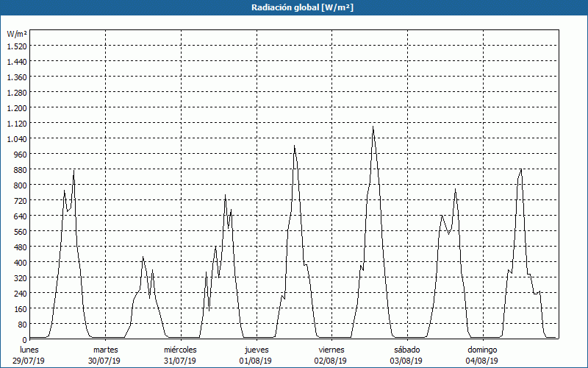The height and width of the screenshot is (368, 588).
Task: Select the 880 y-axis value
Action: coord(21,170)
